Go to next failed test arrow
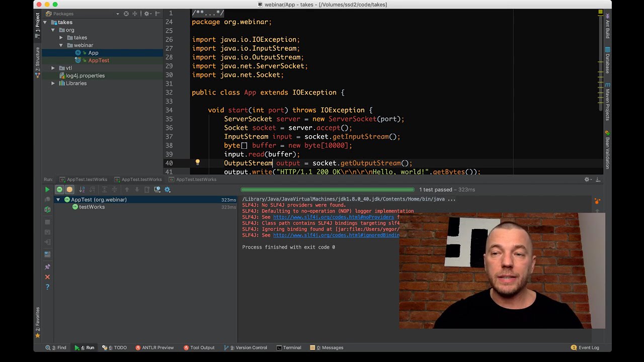Screen dimensions: 644x362 tap(137, 190)
